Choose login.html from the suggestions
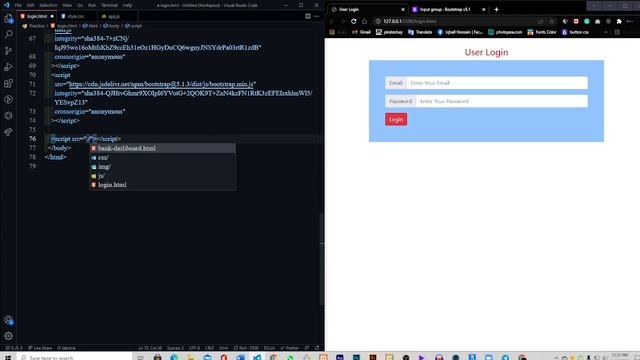Image resolution: width=640 pixels, height=360 pixels. pos(162,184)
